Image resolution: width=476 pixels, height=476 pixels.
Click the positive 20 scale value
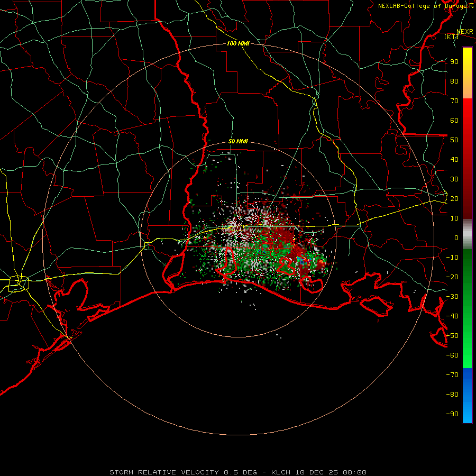click(x=454, y=199)
